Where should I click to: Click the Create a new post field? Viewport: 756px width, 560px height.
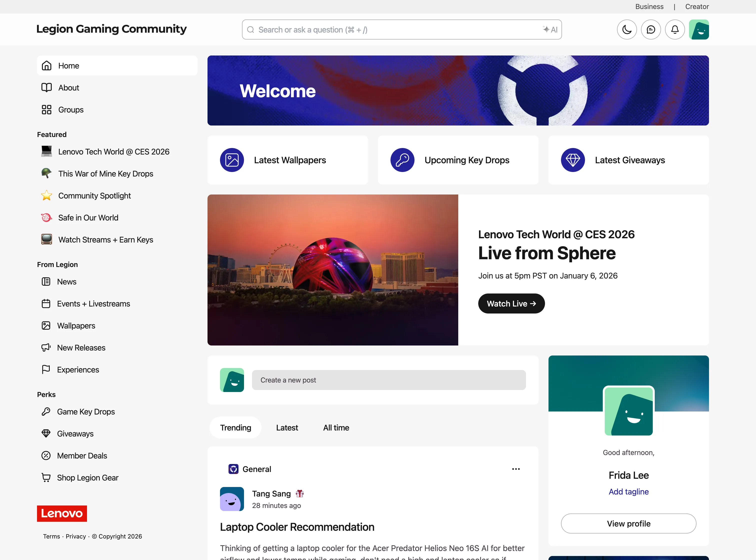pos(388,380)
